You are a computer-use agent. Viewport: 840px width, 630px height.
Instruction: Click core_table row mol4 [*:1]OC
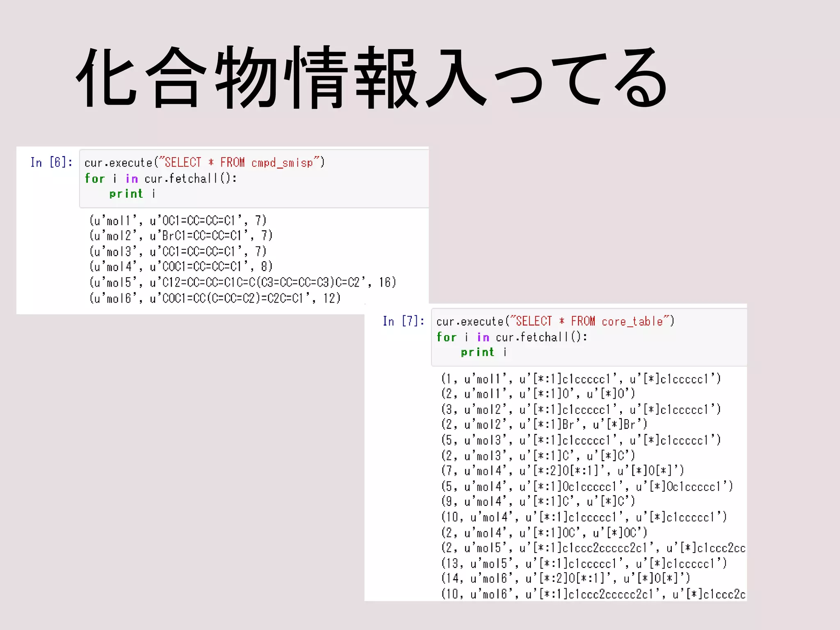click(x=544, y=533)
